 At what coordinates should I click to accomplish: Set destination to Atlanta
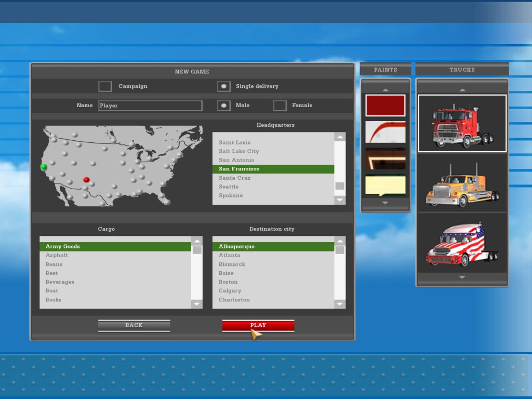(x=273, y=255)
